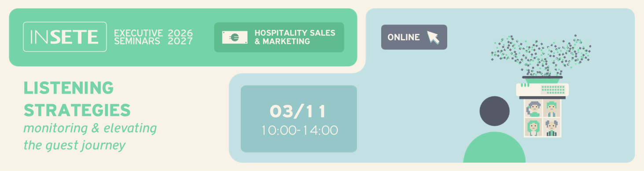Click the bottom-right grey-haired avatar tile

point(552,127)
